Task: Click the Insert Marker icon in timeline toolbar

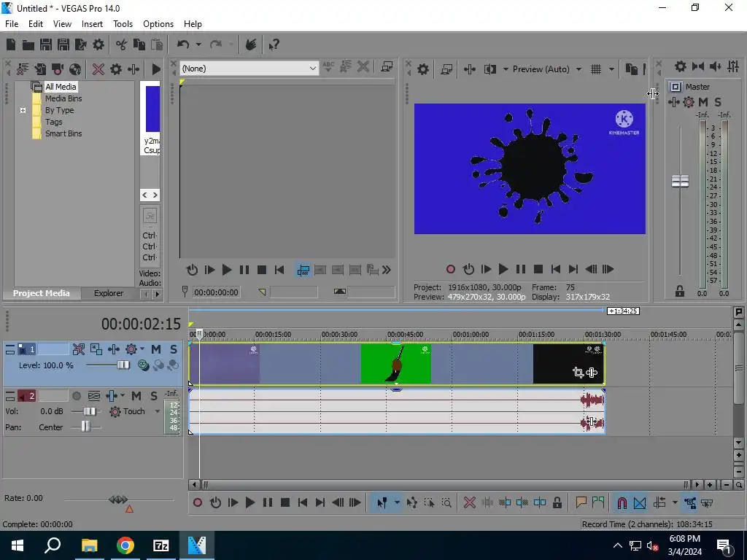Action: (581, 502)
